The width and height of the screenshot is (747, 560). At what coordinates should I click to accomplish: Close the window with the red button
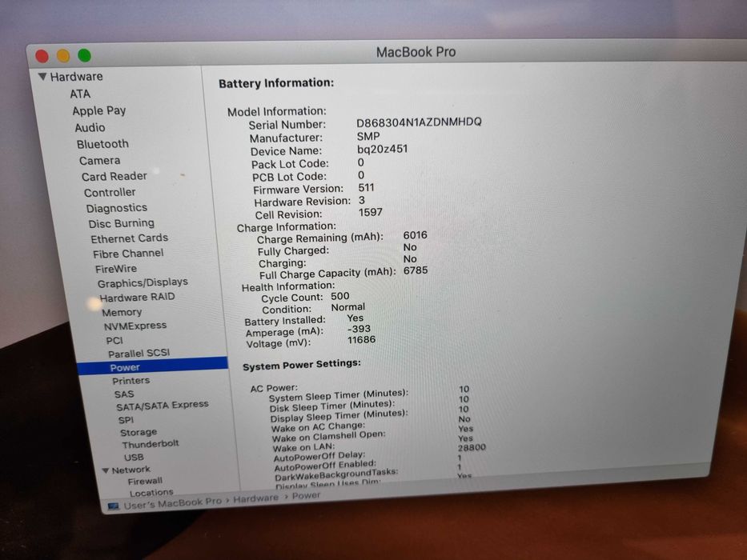(42, 56)
